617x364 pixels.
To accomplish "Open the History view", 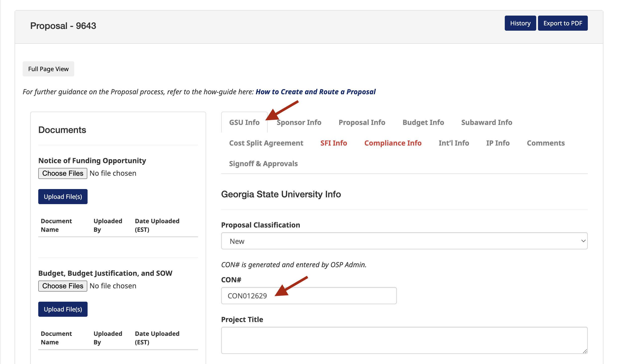I will point(520,23).
